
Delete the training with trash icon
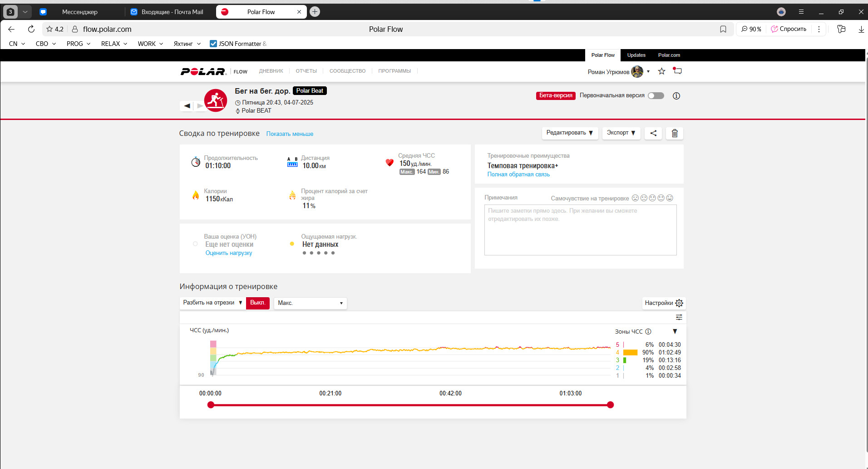[675, 133]
